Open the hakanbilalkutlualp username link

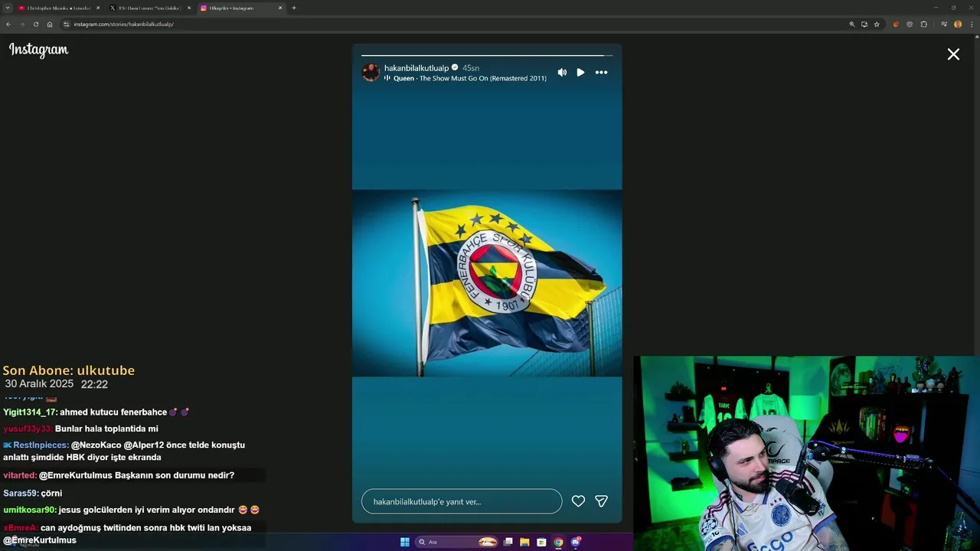point(416,68)
